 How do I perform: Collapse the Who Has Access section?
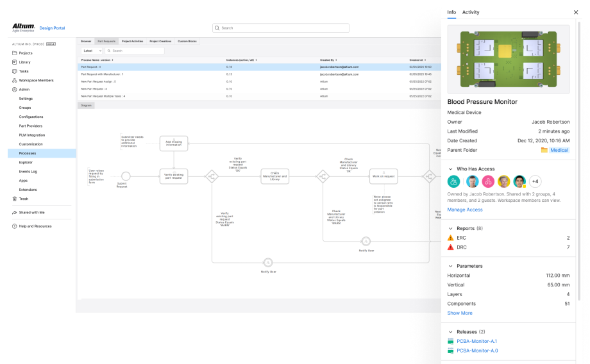[x=450, y=169]
